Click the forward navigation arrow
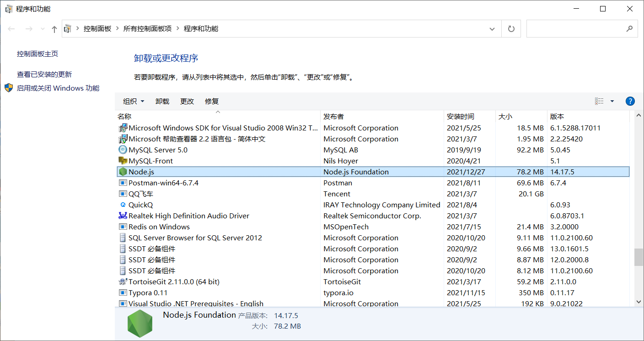 (x=29, y=29)
